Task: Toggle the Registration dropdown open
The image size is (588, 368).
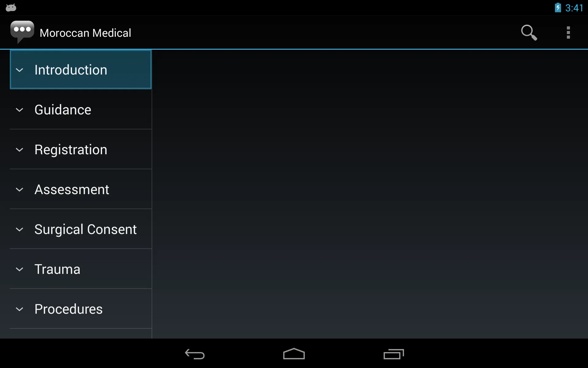Action: (x=20, y=149)
